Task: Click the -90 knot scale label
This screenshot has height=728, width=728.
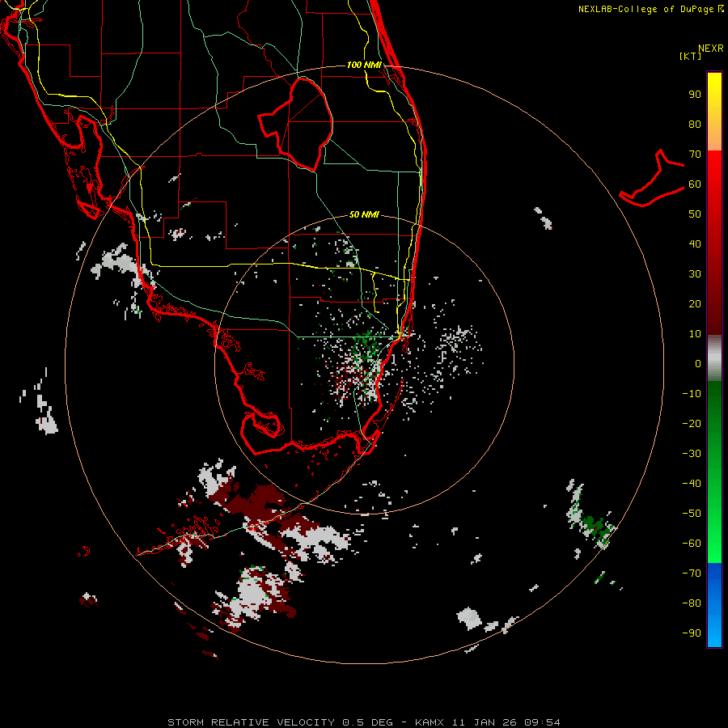Action: tap(692, 633)
